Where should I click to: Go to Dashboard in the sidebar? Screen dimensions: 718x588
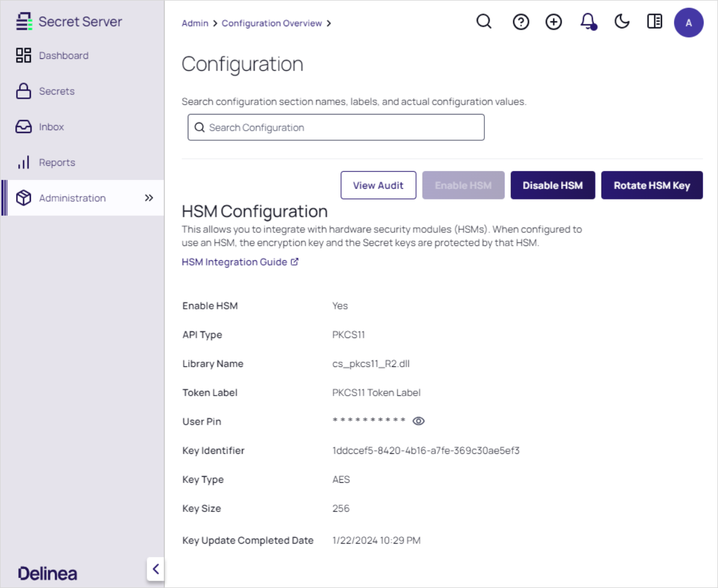coord(63,55)
